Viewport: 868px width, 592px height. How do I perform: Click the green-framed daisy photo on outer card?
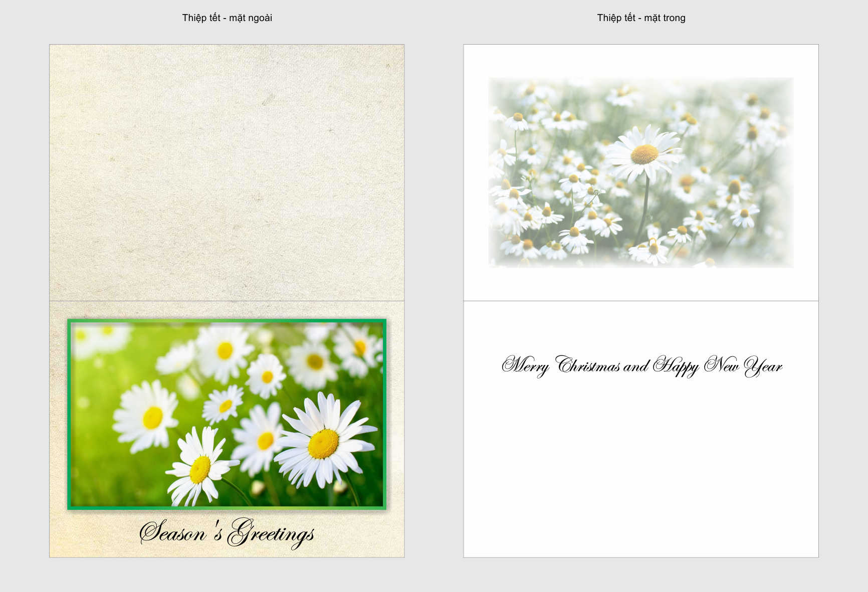tap(227, 414)
